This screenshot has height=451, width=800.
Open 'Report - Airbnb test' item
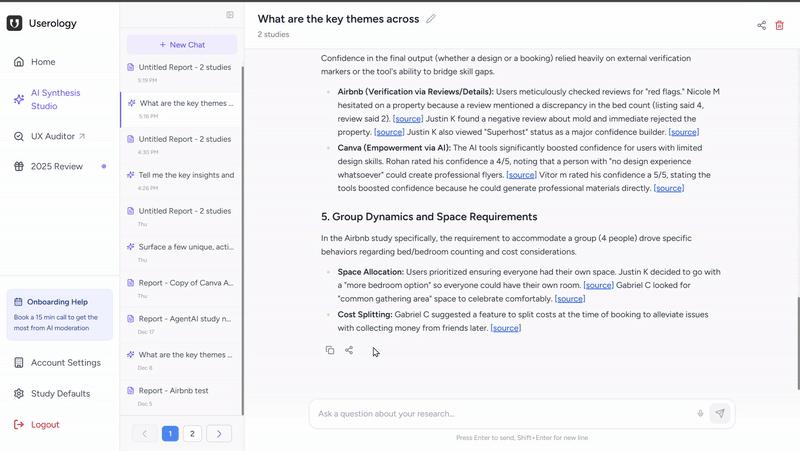[x=182, y=396]
